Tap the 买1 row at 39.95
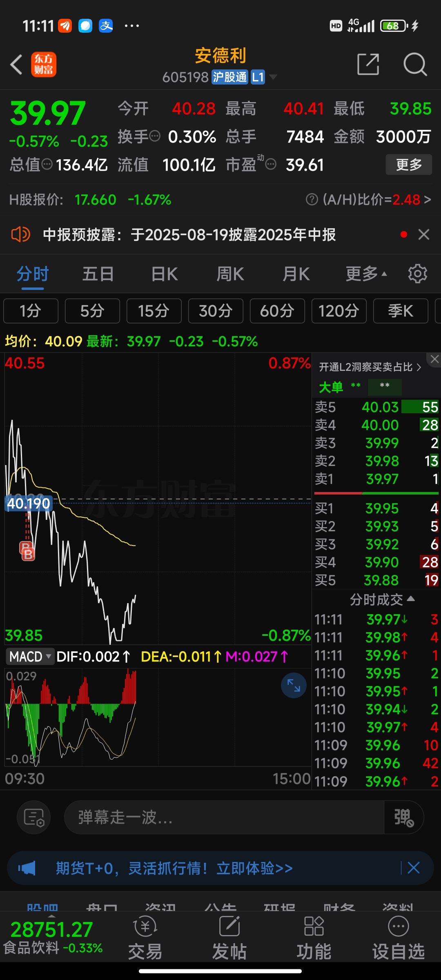This screenshot has height=980, width=441. [x=376, y=508]
